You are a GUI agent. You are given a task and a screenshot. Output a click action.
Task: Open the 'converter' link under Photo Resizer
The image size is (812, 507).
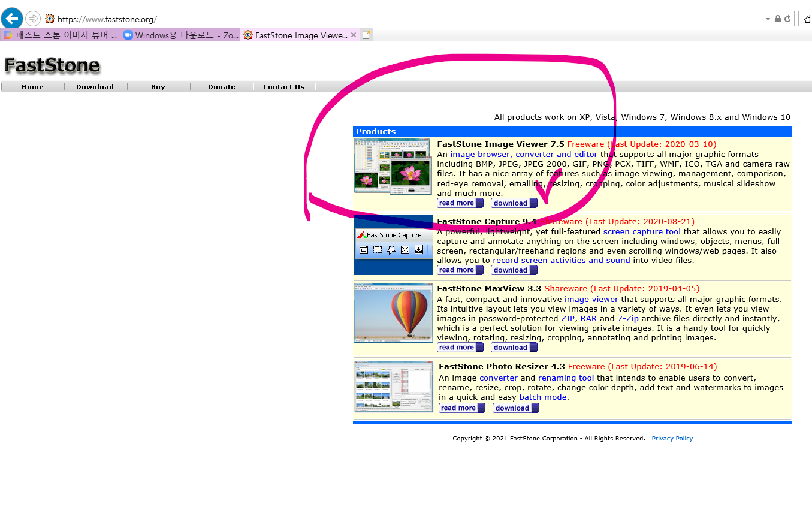click(499, 378)
